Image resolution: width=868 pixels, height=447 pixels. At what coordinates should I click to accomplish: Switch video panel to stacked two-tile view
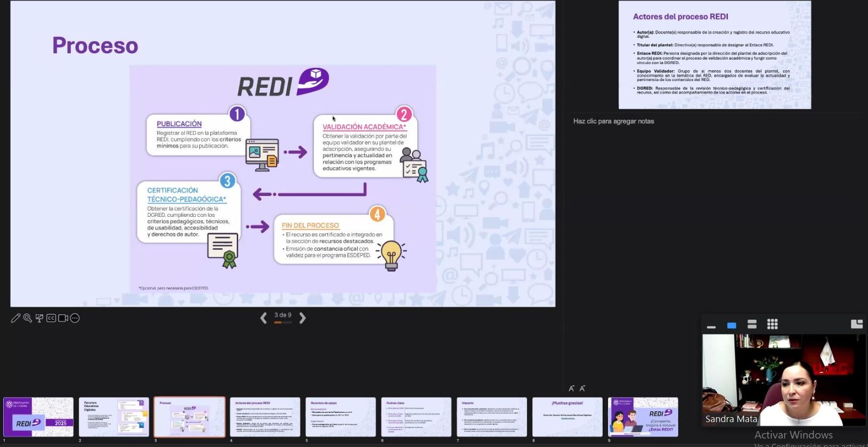coord(752,324)
